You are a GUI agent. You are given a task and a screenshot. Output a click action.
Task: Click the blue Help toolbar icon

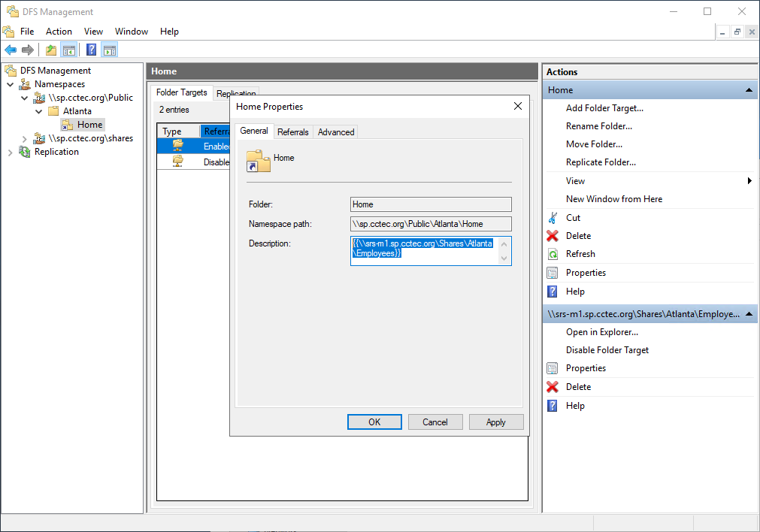pyautogui.click(x=91, y=50)
